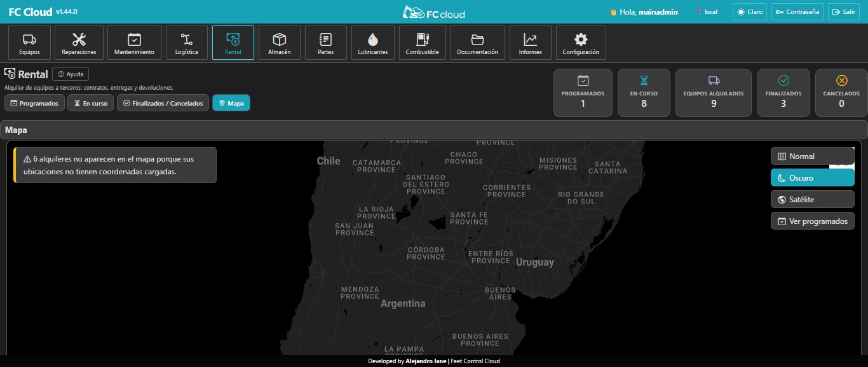The image size is (868, 367).
Task: Switch to the En curso tab
Action: (x=90, y=103)
